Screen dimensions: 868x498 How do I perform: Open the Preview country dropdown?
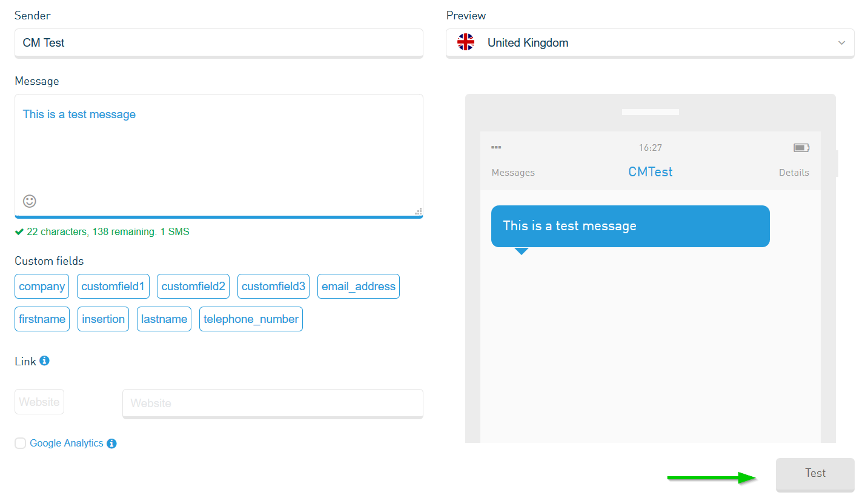tap(650, 43)
